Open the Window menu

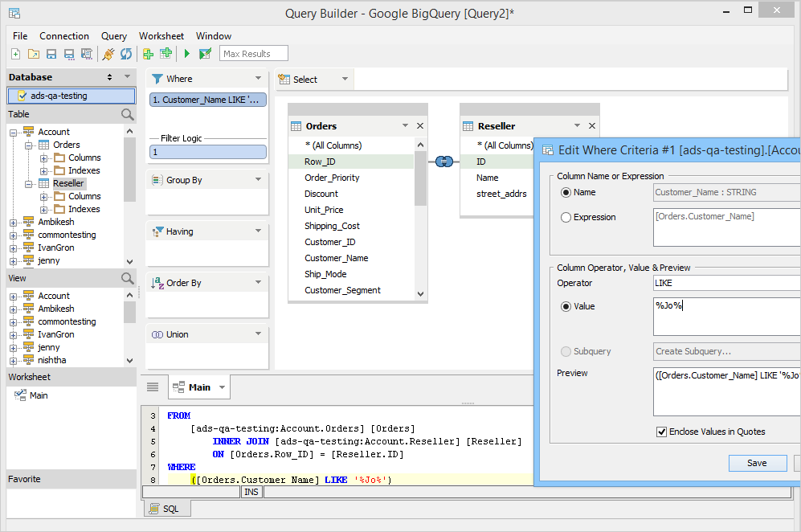pos(214,36)
